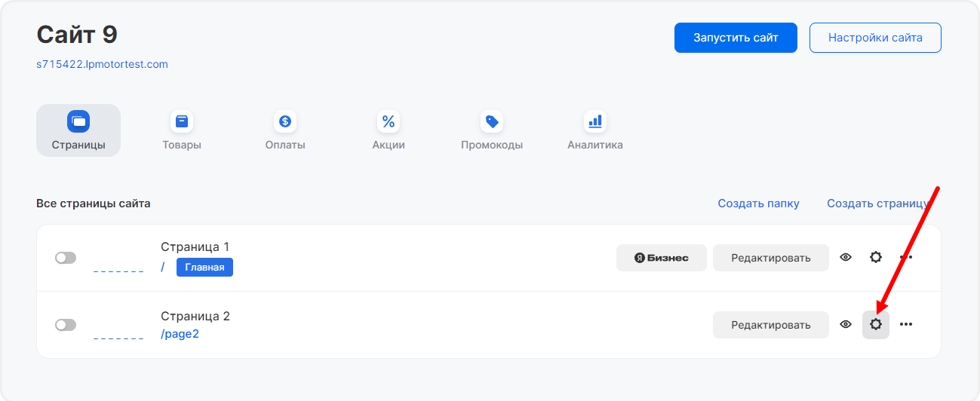
Task: Expand more options menu for Страница 1
Action: [906, 258]
